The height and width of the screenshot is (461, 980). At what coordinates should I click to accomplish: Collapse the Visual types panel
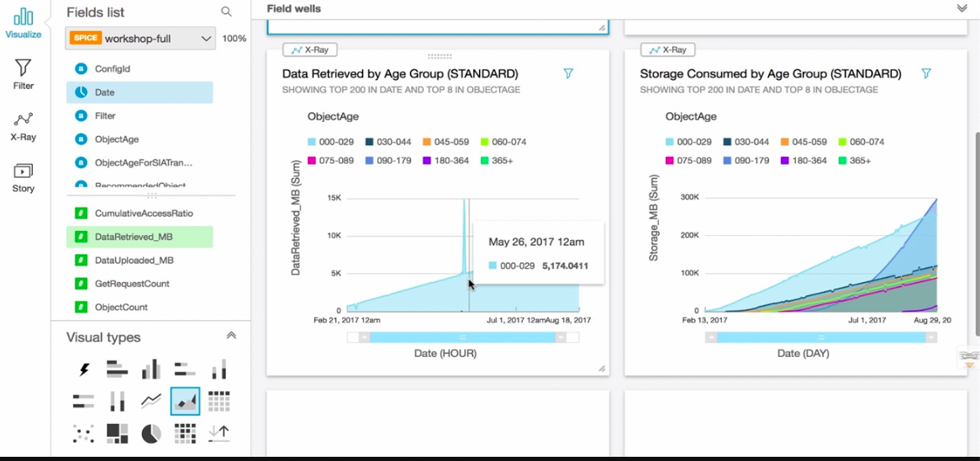(231, 336)
